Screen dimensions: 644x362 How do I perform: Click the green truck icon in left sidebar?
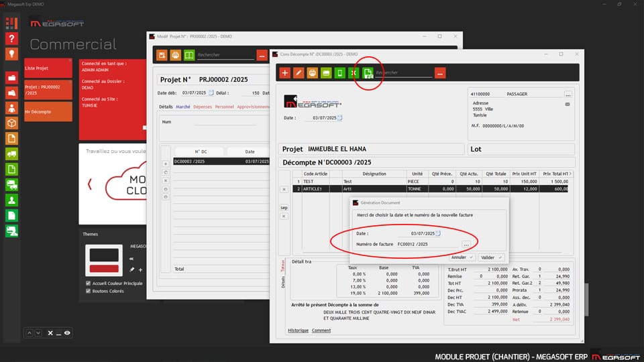coord(11,154)
